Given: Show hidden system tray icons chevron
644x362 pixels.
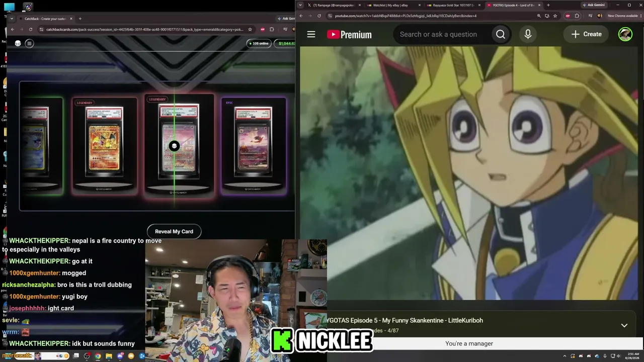Looking at the screenshot, I should [x=565, y=356].
